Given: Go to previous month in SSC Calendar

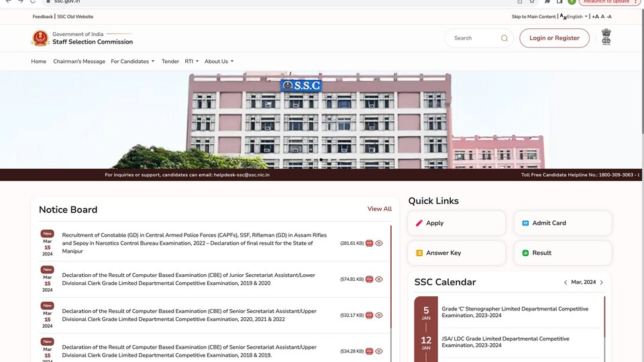Looking at the screenshot, I should pyautogui.click(x=566, y=282).
